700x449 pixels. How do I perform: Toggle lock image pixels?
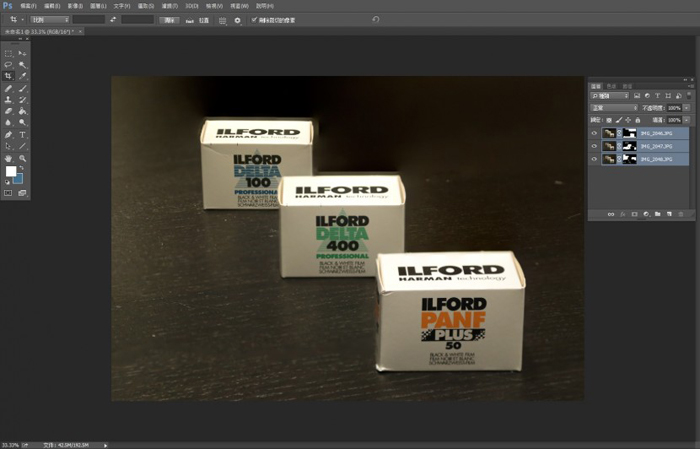(x=619, y=120)
